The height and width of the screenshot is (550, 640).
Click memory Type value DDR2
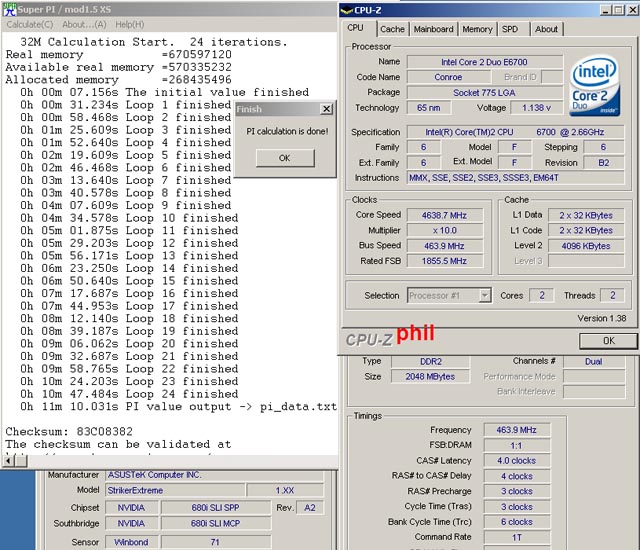pos(431,361)
